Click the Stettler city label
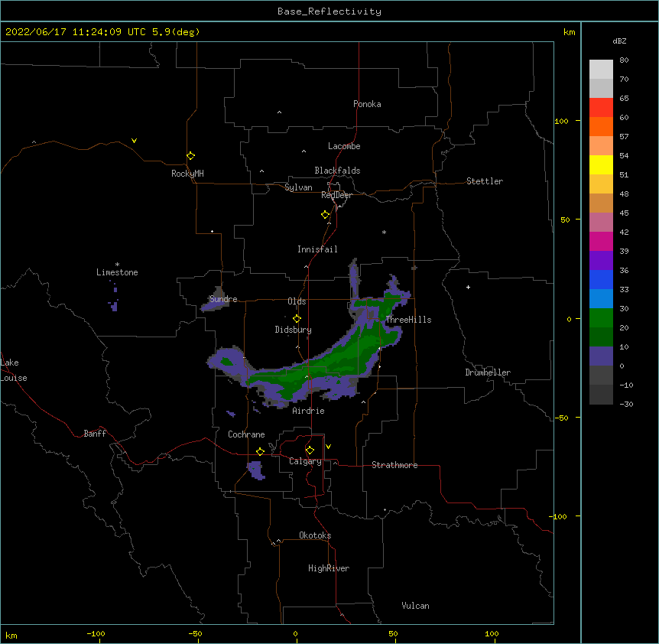659x644 pixels. 485,181
